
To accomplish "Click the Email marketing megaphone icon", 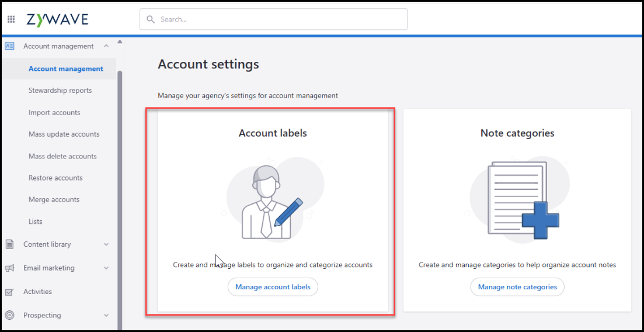I will click(x=9, y=268).
